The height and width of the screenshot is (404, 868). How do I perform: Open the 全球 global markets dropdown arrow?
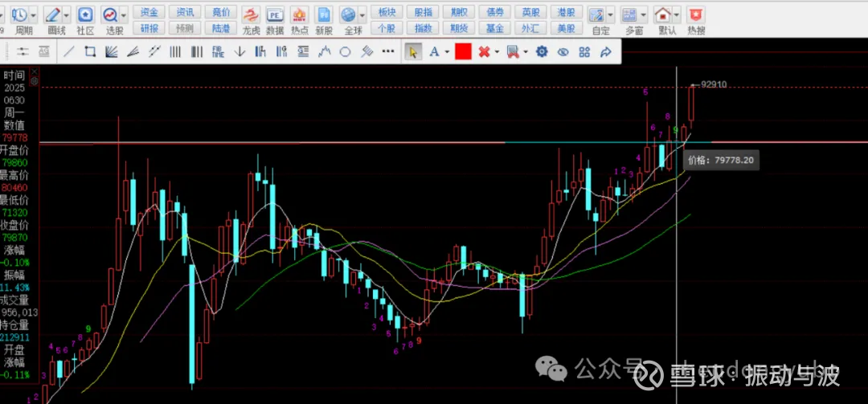362,14
